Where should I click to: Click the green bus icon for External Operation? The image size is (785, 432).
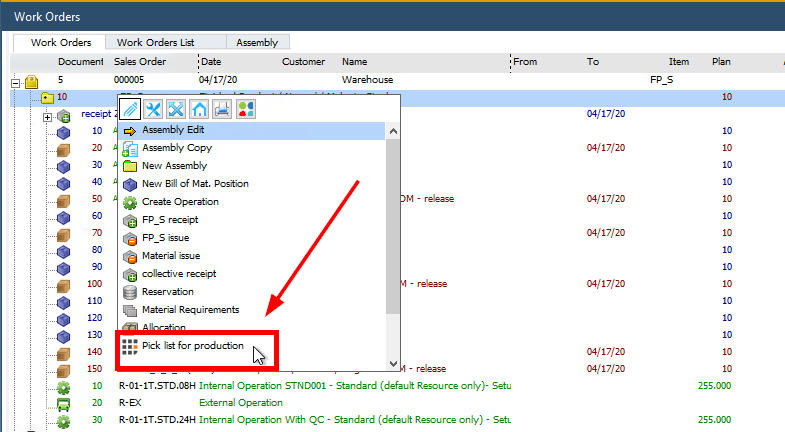coord(64,403)
